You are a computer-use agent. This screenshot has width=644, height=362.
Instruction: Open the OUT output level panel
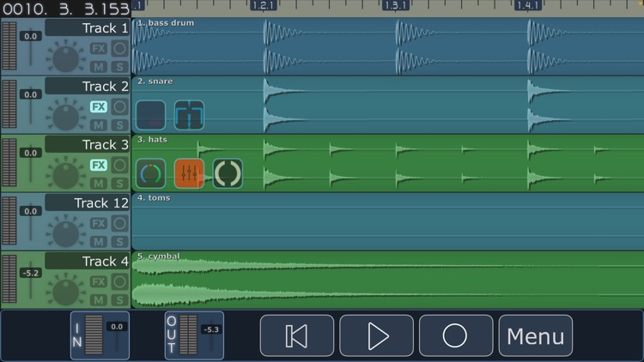coord(194,335)
